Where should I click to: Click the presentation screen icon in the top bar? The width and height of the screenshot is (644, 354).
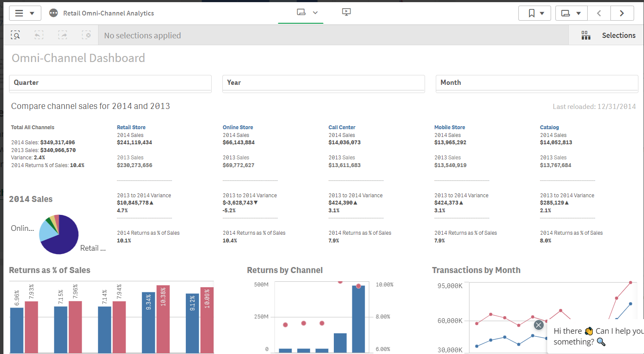tap(346, 12)
